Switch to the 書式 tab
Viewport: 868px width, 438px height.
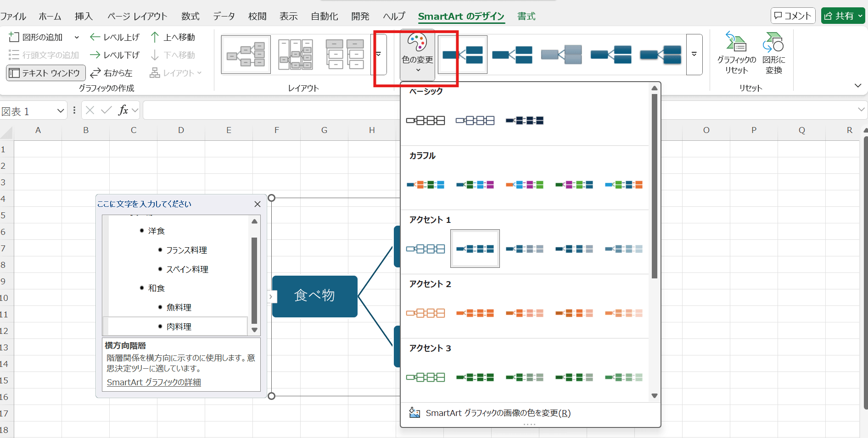526,17
